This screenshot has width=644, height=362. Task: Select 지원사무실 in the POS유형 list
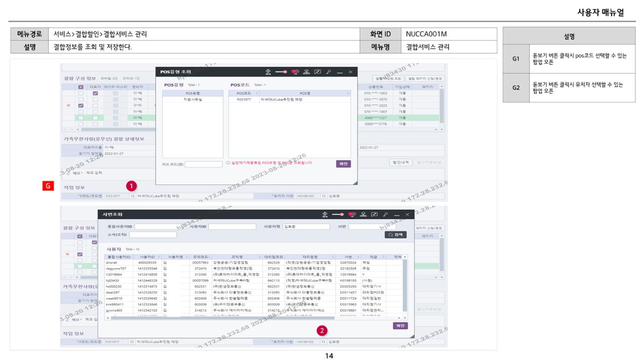(x=193, y=99)
